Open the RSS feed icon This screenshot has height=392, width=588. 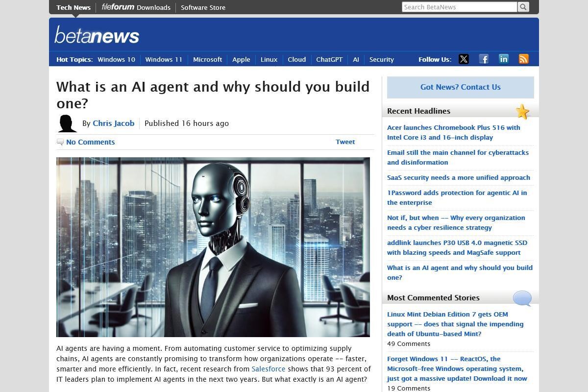[523, 59]
